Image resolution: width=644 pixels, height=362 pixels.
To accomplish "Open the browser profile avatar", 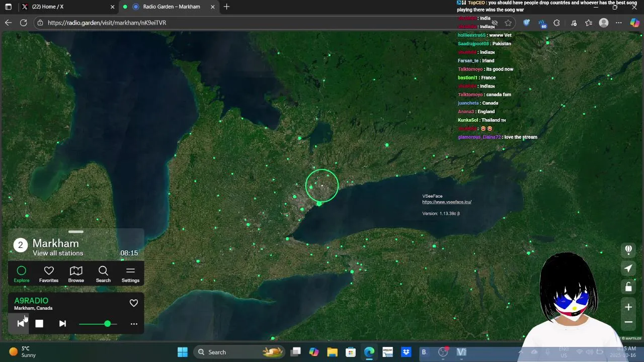I will [604, 23].
